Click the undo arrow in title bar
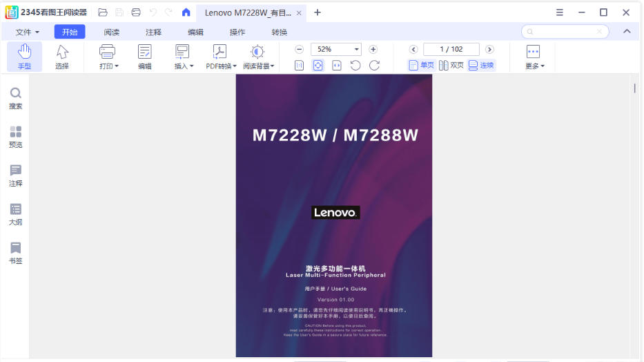This screenshot has height=362, width=644. tap(153, 12)
